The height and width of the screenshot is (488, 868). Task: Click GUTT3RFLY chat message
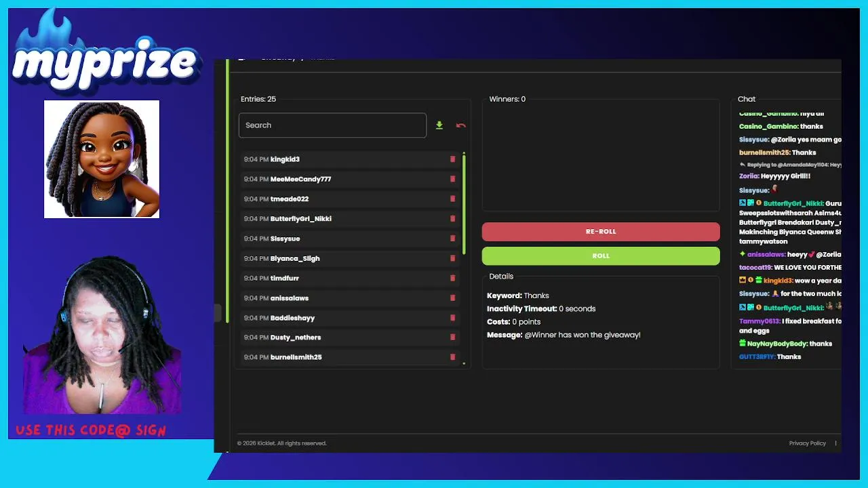pyautogui.click(x=770, y=357)
